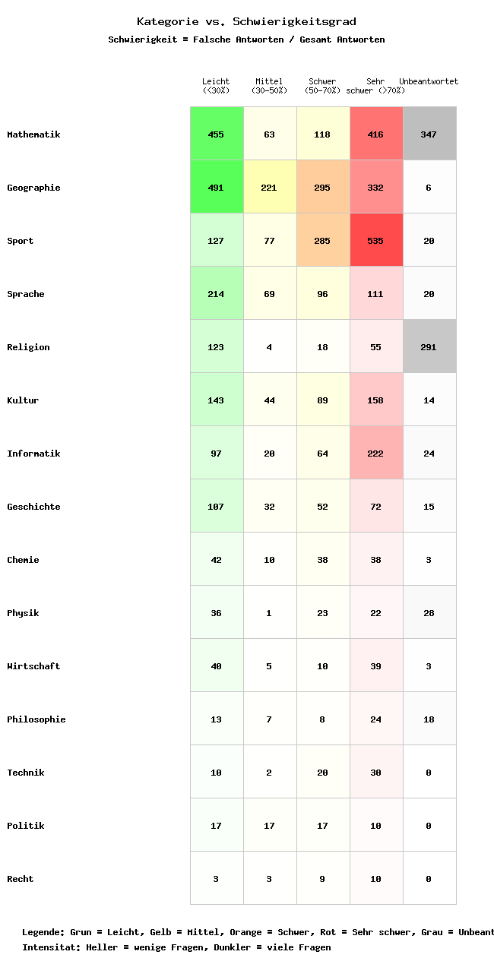Click the Religion Unbeantwortet cell showing 291
The height and width of the screenshot is (980, 494).
pyautogui.click(x=429, y=346)
